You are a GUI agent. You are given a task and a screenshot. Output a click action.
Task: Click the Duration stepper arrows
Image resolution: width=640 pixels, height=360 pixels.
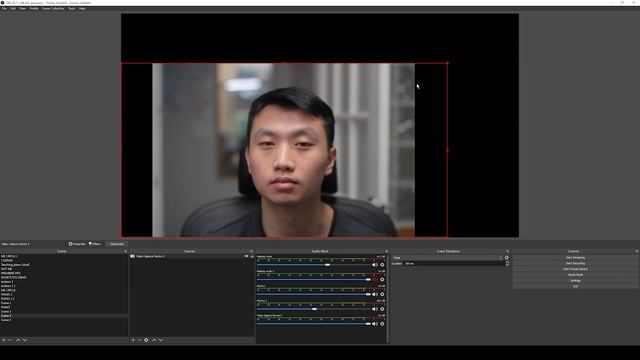click(x=507, y=264)
